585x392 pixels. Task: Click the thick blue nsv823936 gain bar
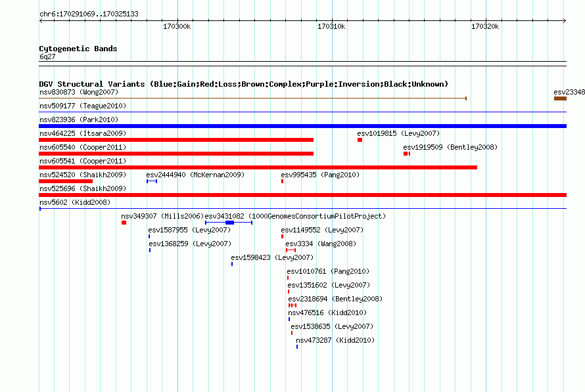point(302,126)
